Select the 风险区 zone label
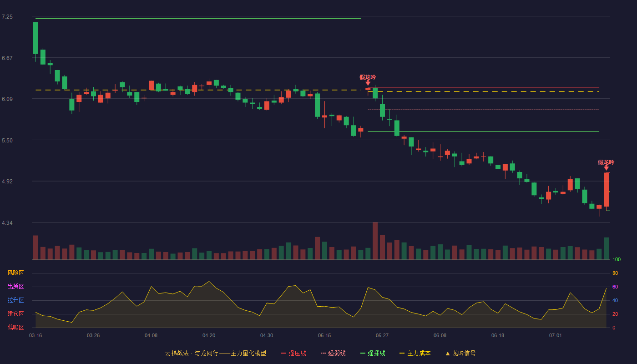 (16, 273)
